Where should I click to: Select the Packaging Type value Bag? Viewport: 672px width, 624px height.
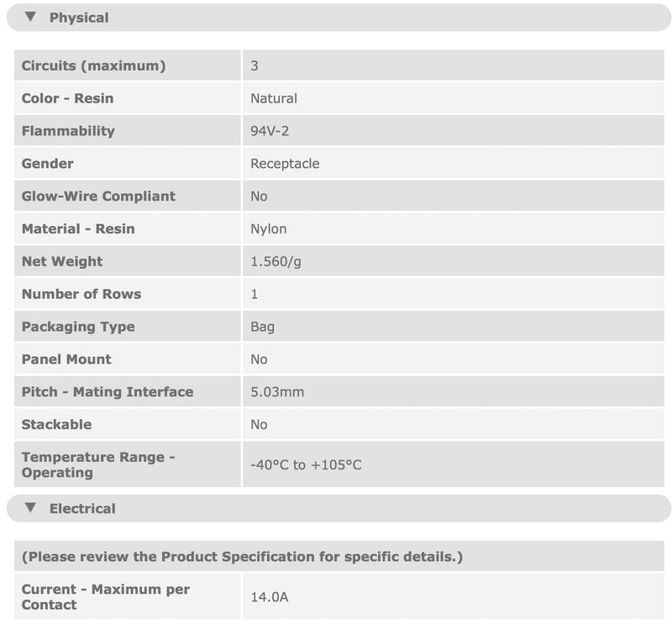pos(262,327)
